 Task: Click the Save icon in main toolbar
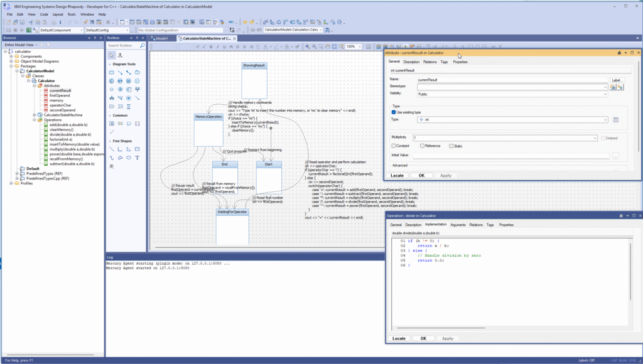coord(22,22)
